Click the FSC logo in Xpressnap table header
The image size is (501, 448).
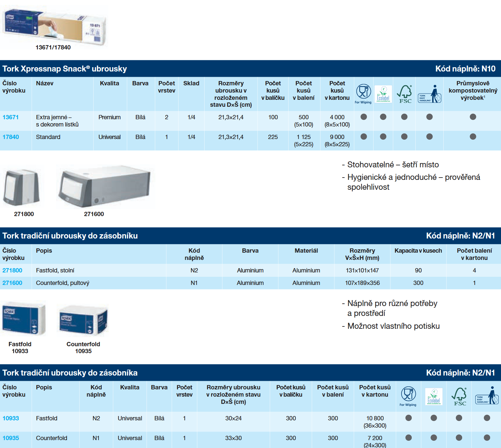pos(404,94)
